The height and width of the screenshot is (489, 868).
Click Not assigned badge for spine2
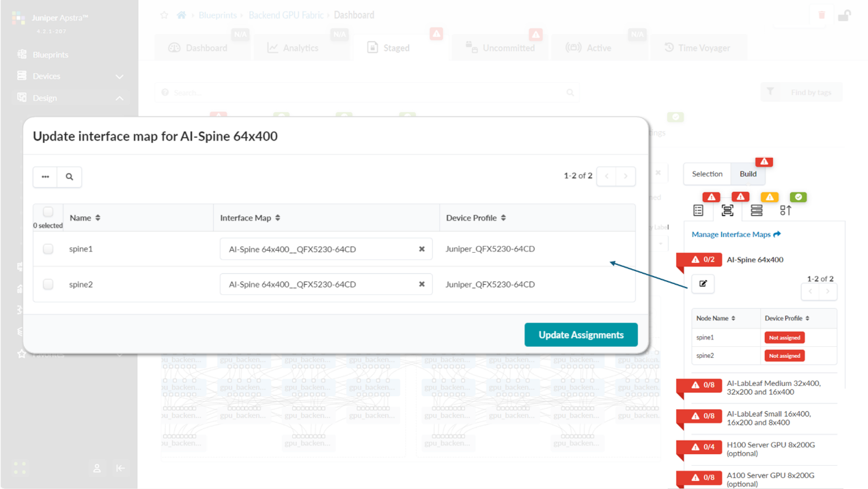[x=785, y=356]
